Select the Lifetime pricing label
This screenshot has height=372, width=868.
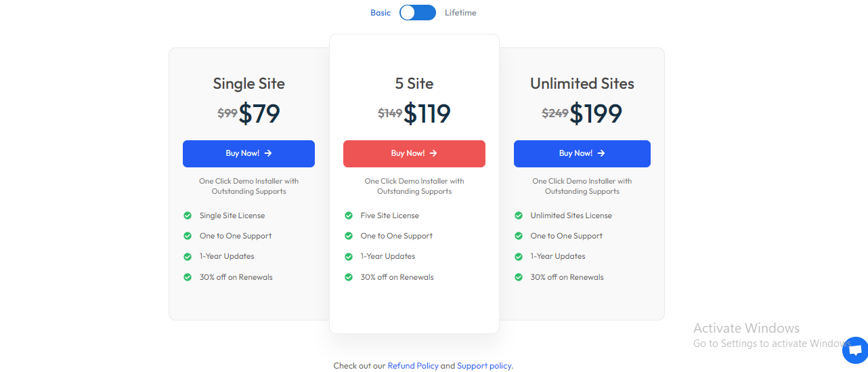pos(460,13)
